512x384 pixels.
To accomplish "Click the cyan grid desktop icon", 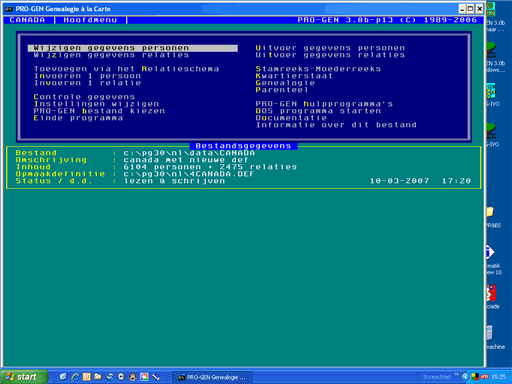I will (x=491, y=91).
